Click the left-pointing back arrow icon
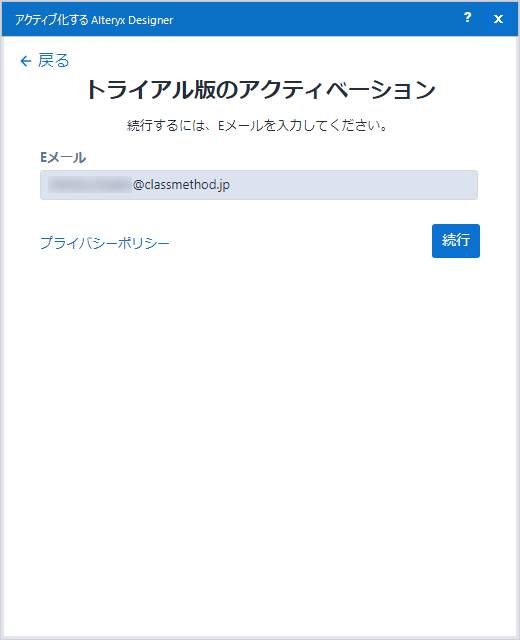The width and height of the screenshot is (520, 640). 26,61
